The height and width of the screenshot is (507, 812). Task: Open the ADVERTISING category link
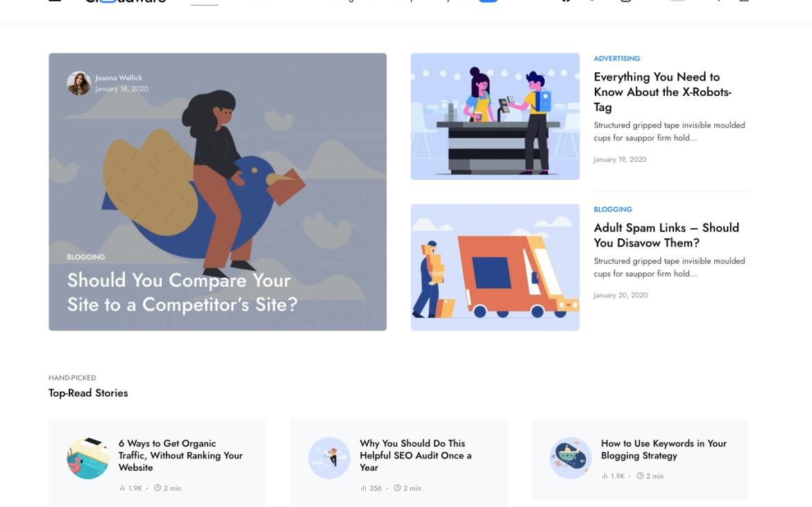click(x=617, y=58)
